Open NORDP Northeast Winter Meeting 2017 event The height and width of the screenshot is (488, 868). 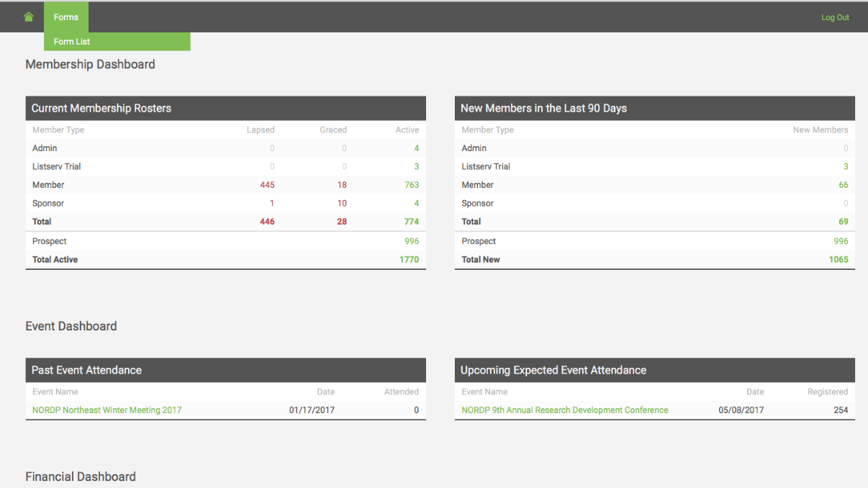coord(106,410)
